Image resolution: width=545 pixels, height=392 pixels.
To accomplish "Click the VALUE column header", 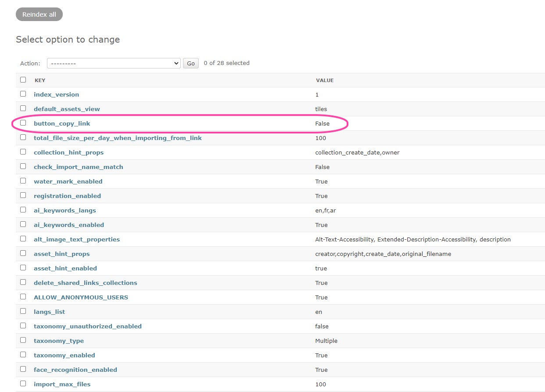I will tap(325, 80).
